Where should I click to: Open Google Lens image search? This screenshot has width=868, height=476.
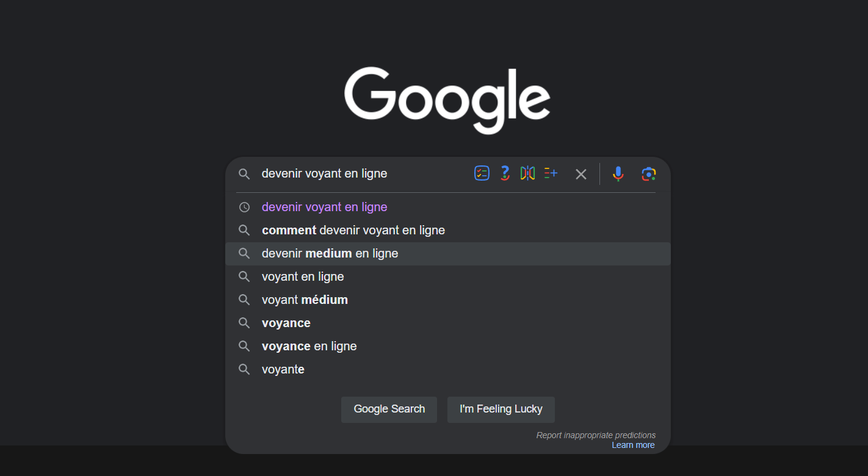click(648, 174)
